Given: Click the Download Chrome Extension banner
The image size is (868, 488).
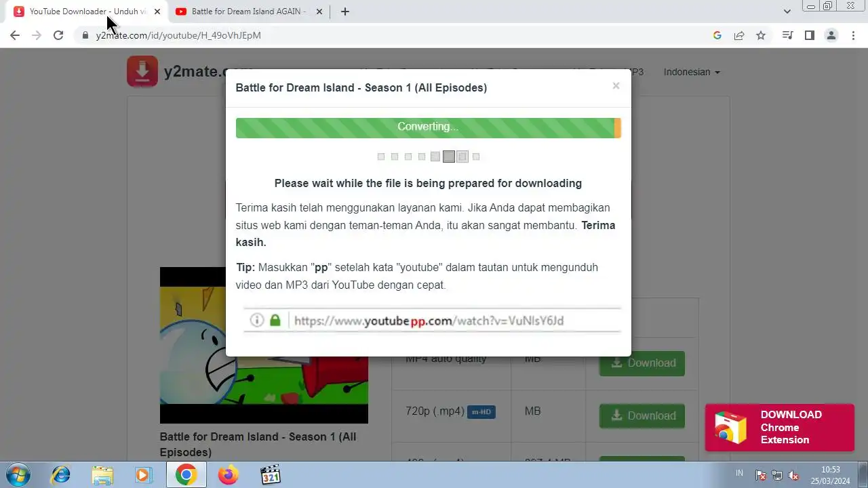Looking at the screenshot, I should (780, 428).
